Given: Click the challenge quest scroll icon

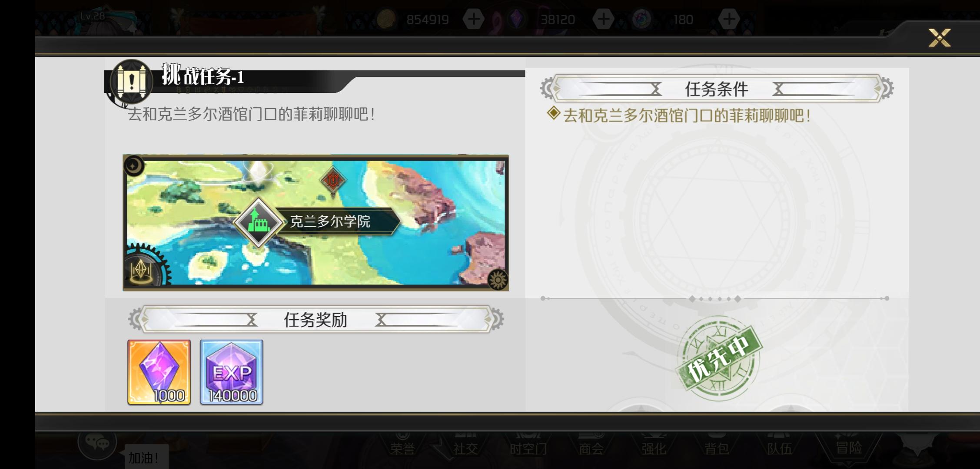Looking at the screenshot, I should [131, 81].
